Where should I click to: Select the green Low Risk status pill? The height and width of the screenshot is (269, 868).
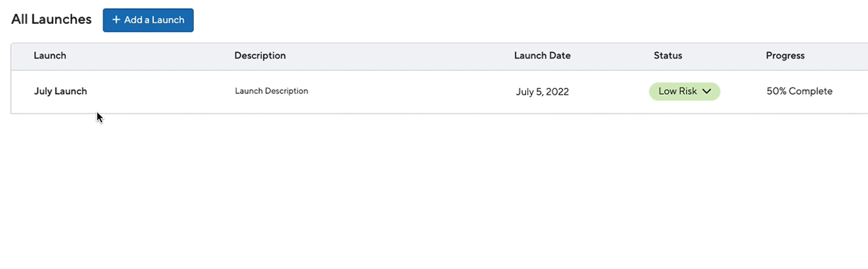684,92
